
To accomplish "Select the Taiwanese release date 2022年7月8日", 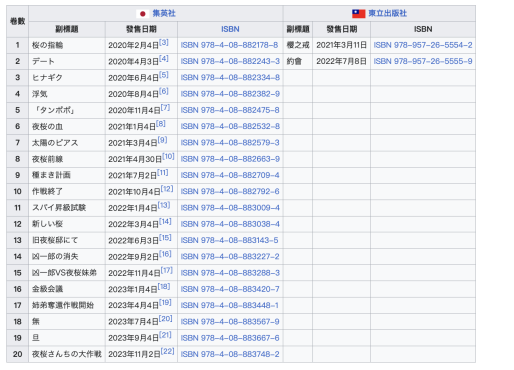I will pos(341,61).
